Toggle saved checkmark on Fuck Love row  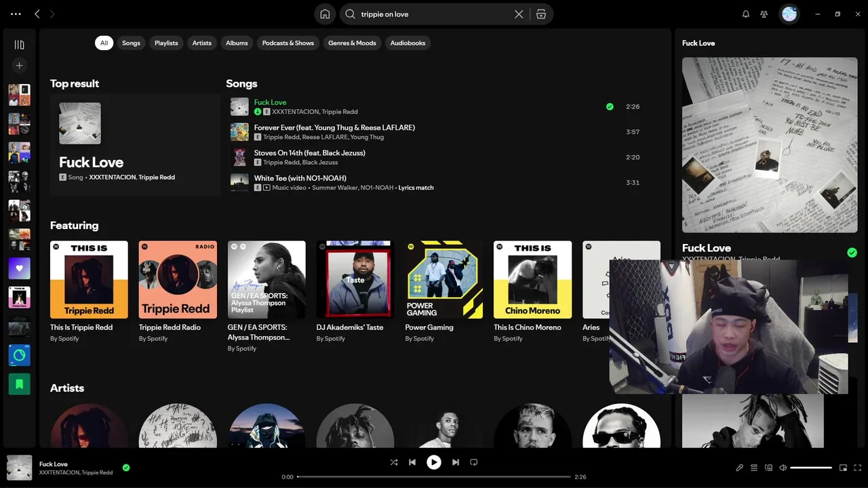(x=610, y=106)
